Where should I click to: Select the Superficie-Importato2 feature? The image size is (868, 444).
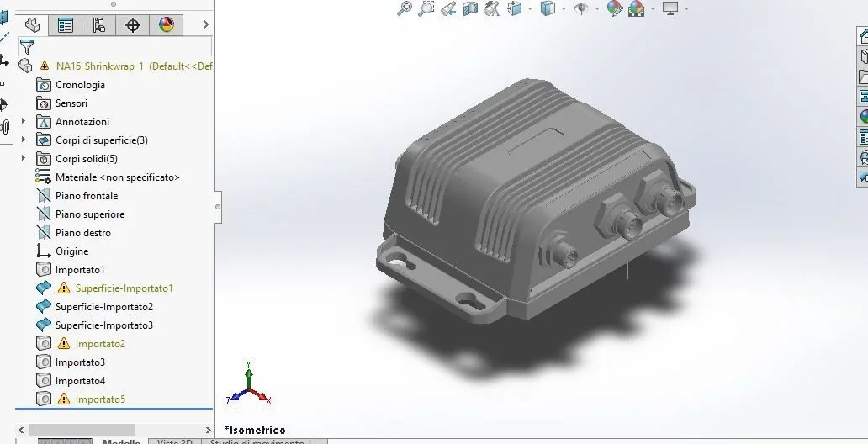(x=104, y=307)
